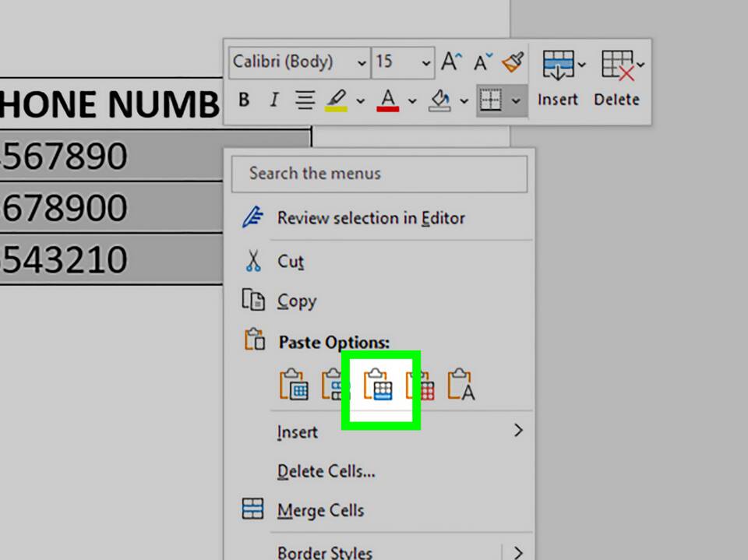Select the Format Painter brush
Screen dimensions: 748x560
tap(513, 62)
